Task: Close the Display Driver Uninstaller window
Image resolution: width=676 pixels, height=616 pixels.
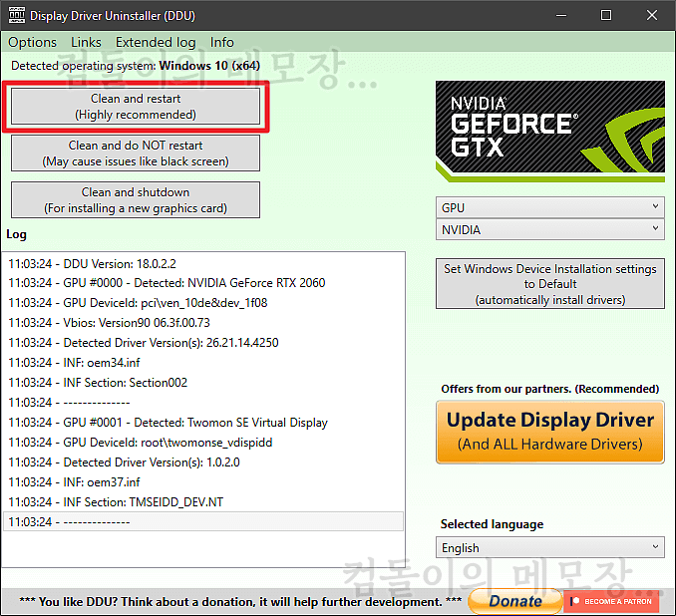Action: 652,15
